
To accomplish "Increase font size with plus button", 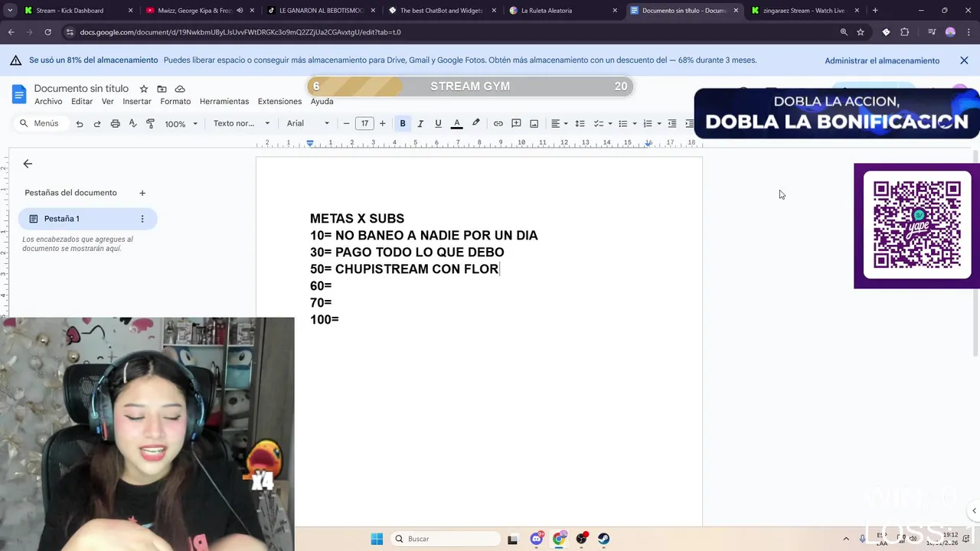I will 383,123.
